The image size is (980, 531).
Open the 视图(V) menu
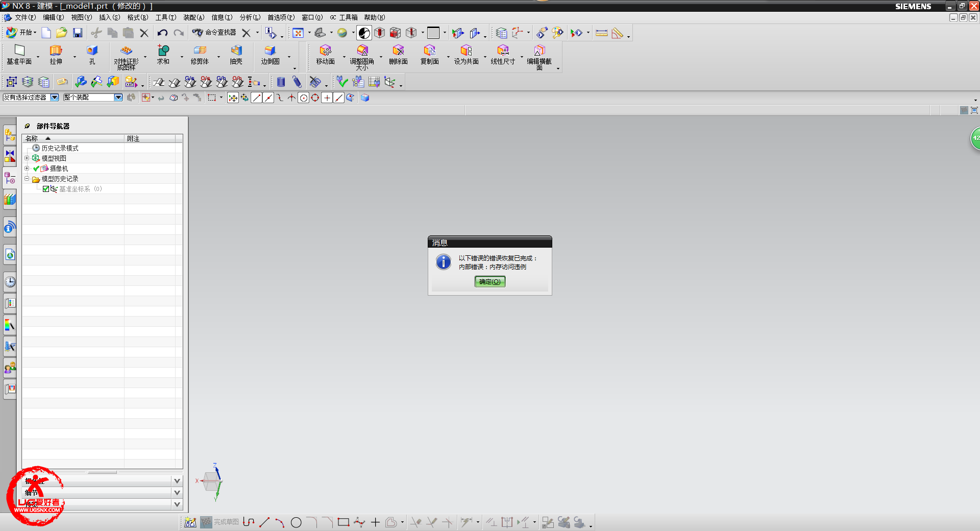click(x=82, y=17)
